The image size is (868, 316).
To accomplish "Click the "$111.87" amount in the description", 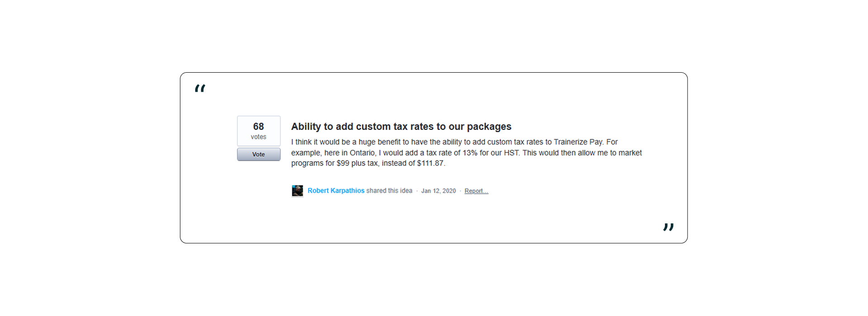I will 430,163.
